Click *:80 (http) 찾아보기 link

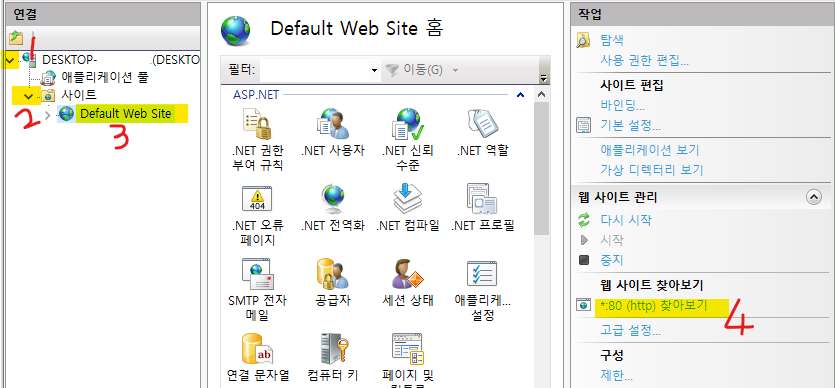(653, 306)
